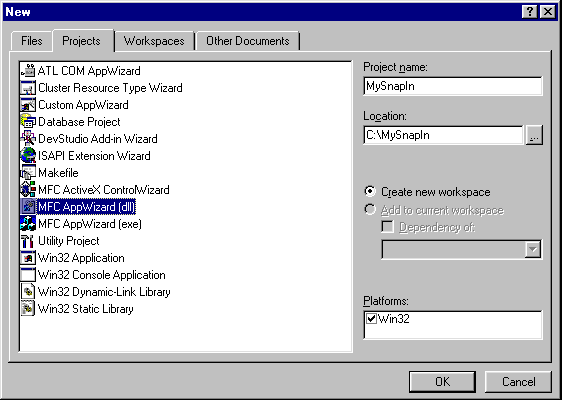Toggle the Dependency of checkbox
This screenshot has height=400, width=562.
(388, 227)
